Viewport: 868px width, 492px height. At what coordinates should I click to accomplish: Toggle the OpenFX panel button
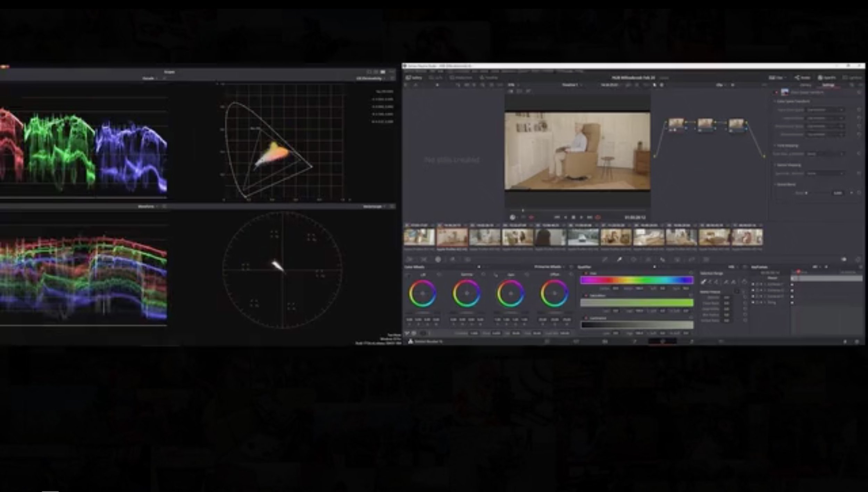pyautogui.click(x=827, y=78)
